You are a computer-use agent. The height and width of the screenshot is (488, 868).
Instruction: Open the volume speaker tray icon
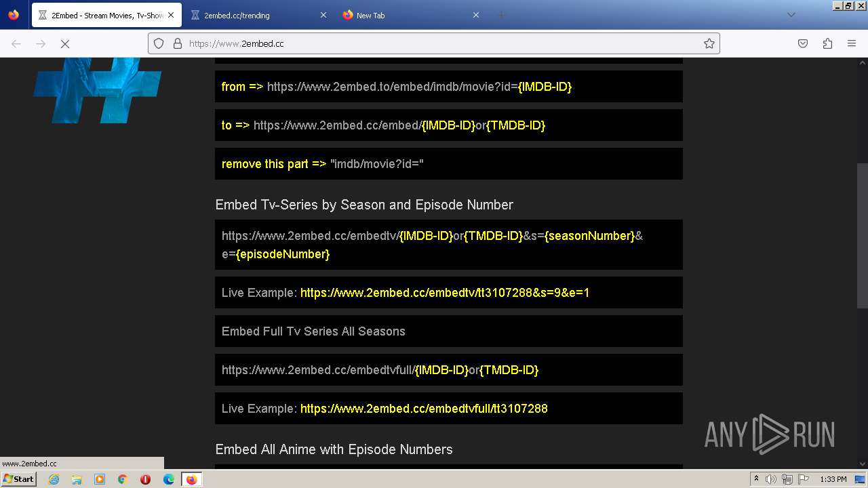point(771,479)
